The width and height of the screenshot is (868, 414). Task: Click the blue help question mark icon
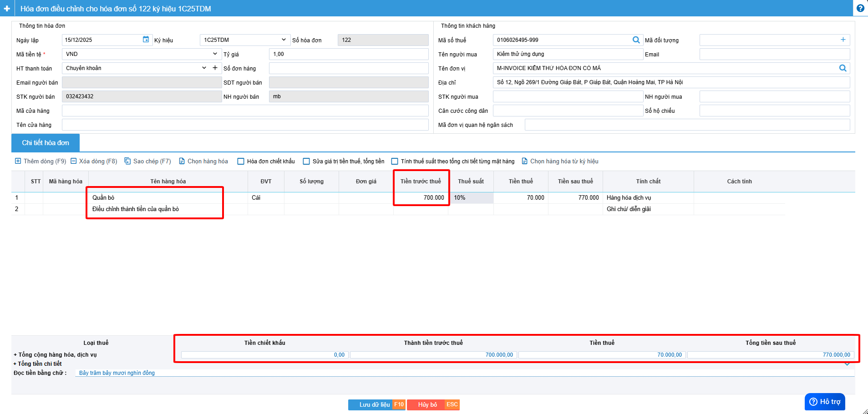click(860, 8)
